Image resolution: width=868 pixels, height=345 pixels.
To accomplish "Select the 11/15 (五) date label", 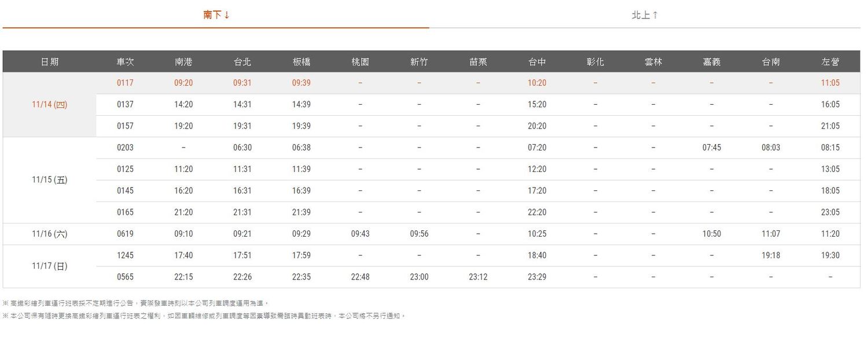I will coord(48,179).
